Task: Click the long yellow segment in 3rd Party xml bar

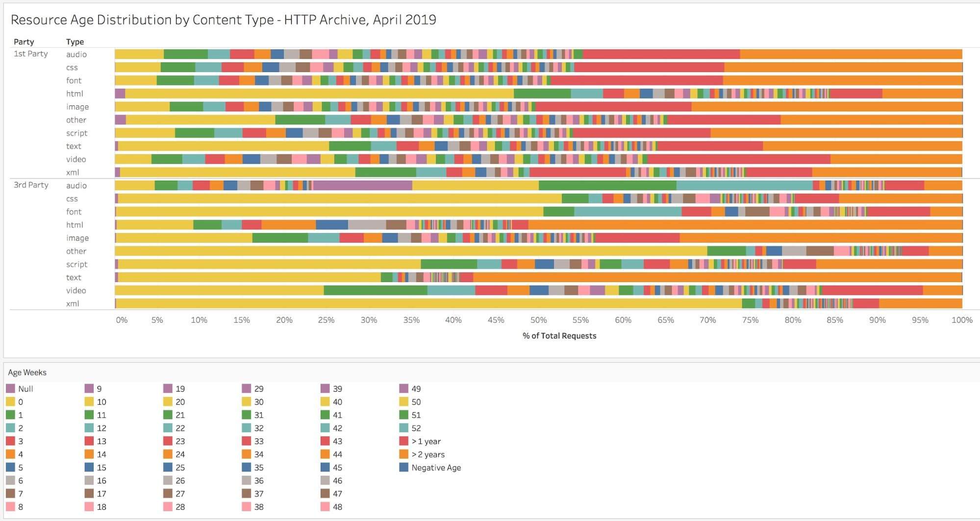Action: (427, 304)
